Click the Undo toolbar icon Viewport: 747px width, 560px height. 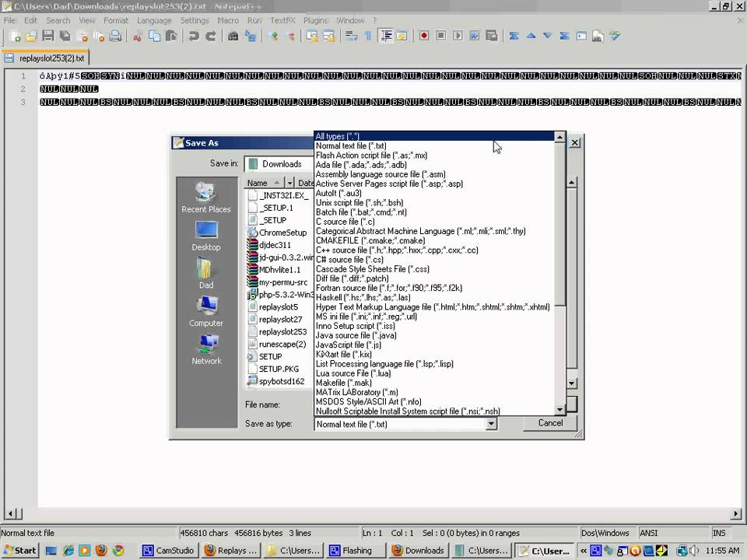(x=194, y=37)
